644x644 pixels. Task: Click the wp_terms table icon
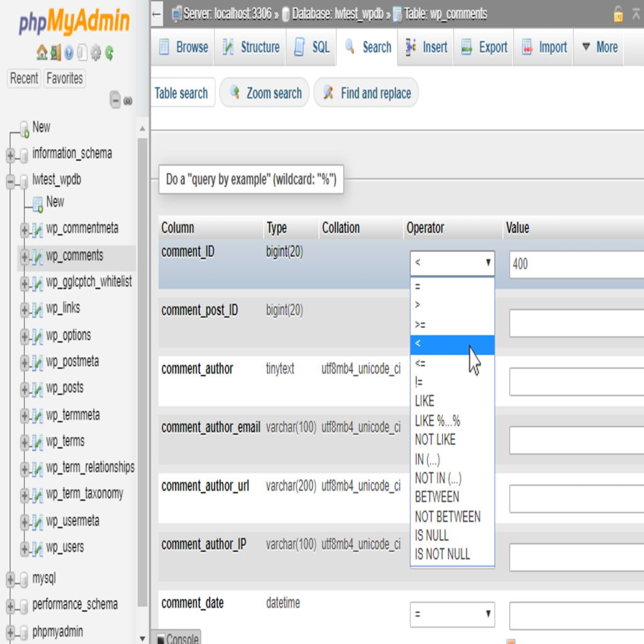(37, 442)
